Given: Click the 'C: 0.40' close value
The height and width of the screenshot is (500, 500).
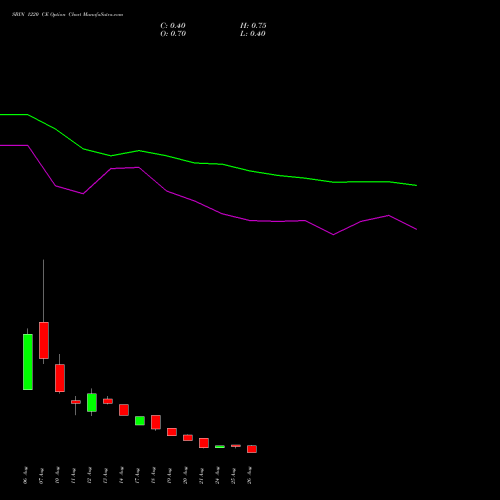Looking at the screenshot, I should tap(173, 26).
